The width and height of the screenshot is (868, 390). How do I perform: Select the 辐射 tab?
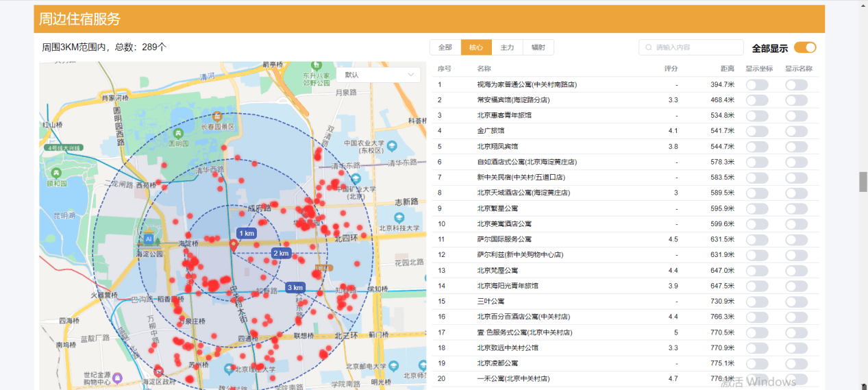(538, 47)
